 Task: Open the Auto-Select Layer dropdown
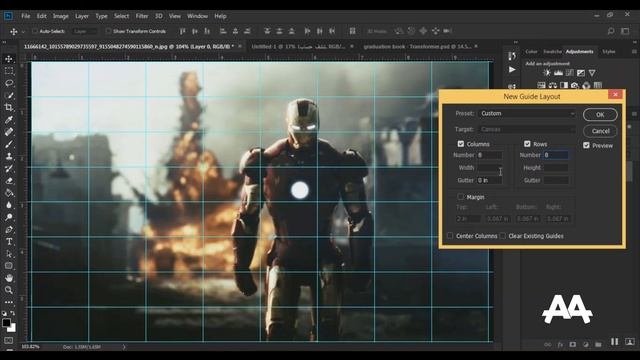pyautogui.click(x=85, y=31)
